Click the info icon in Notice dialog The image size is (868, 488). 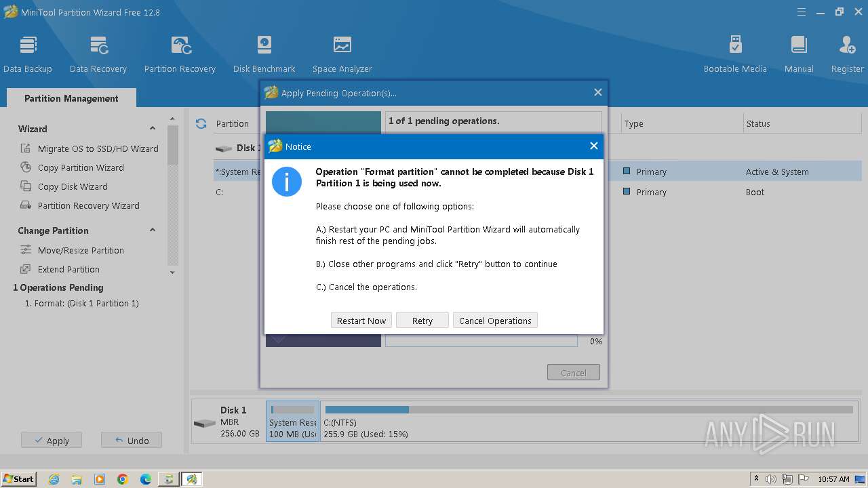pos(287,182)
